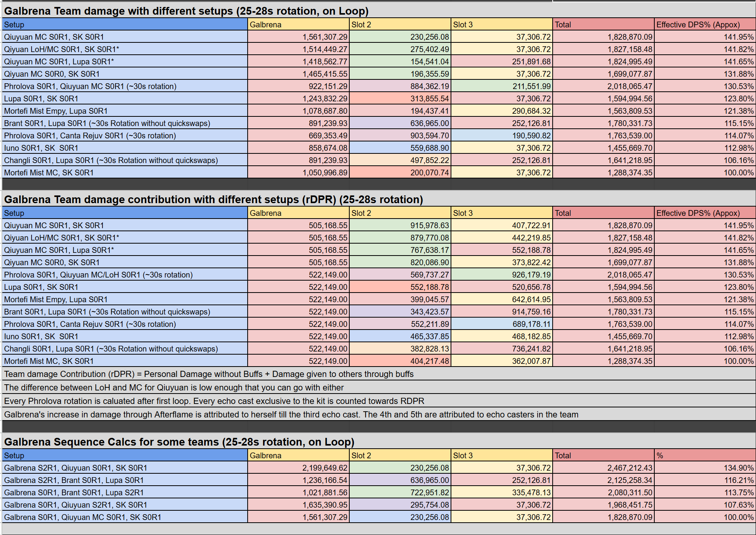Click the 'Galbrena Sequence Calcs' title cell
The image size is (756, 535).
pyautogui.click(x=179, y=442)
